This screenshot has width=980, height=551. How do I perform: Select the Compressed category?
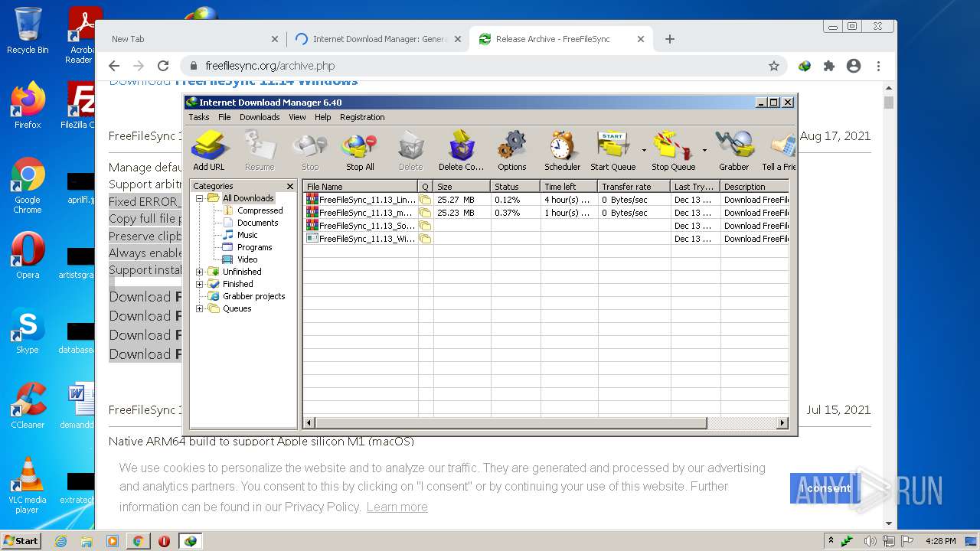coord(260,210)
